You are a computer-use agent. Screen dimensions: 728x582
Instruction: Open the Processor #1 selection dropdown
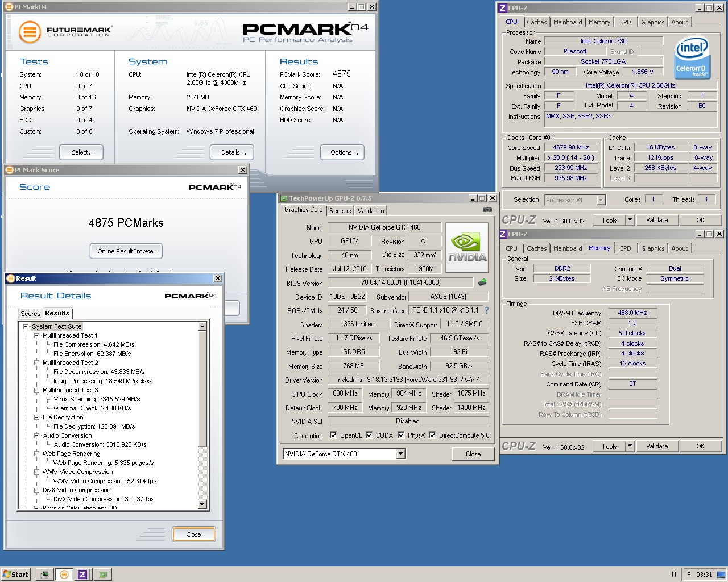tap(601, 200)
